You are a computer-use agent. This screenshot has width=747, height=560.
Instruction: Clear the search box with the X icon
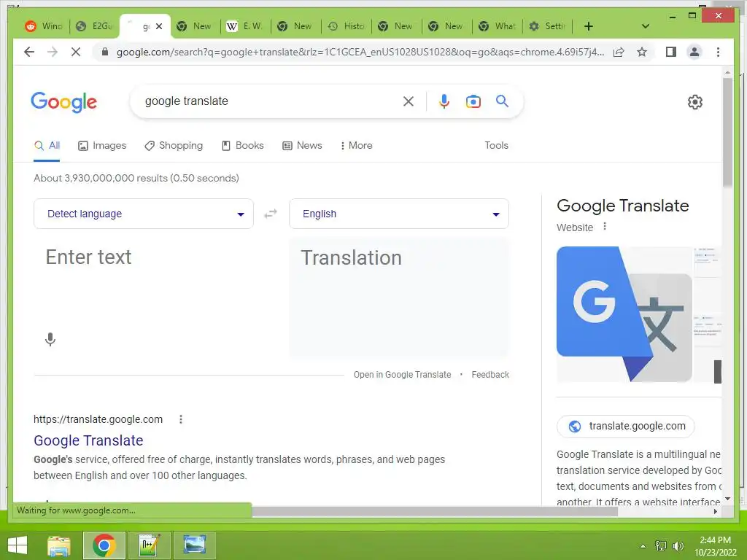pyautogui.click(x=409, y=101)
